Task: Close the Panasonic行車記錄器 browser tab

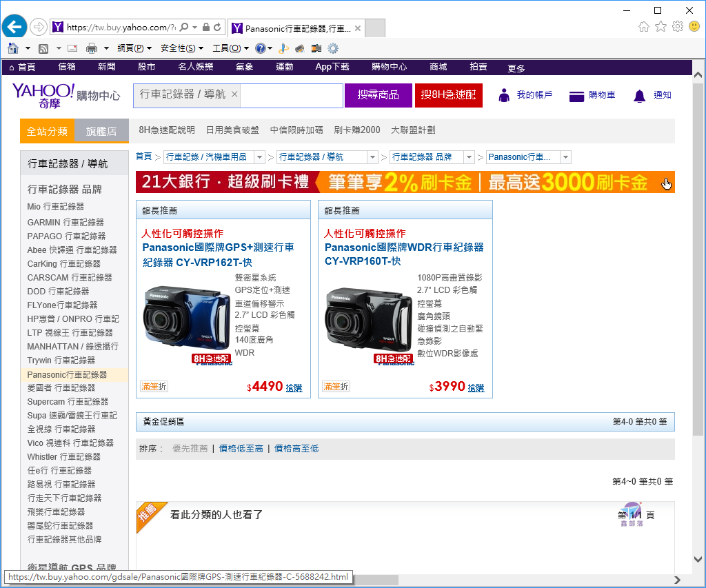Action: click(x=358, y=28)
